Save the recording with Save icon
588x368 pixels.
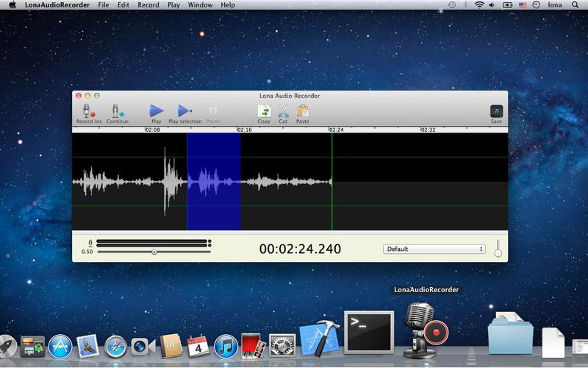click(496, 111)
